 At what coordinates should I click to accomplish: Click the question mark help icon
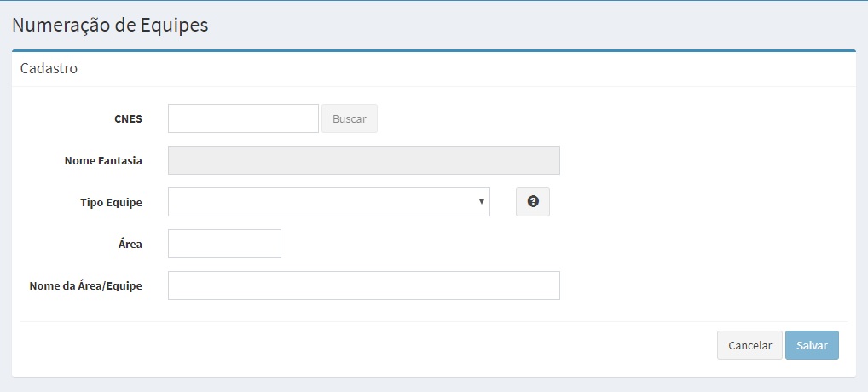(x=533, y=202)
